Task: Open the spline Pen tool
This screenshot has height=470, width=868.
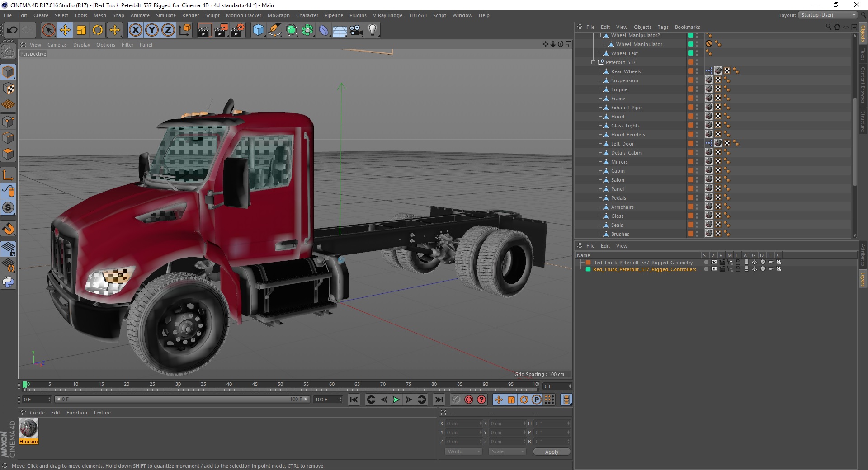Action: (274, 30)
